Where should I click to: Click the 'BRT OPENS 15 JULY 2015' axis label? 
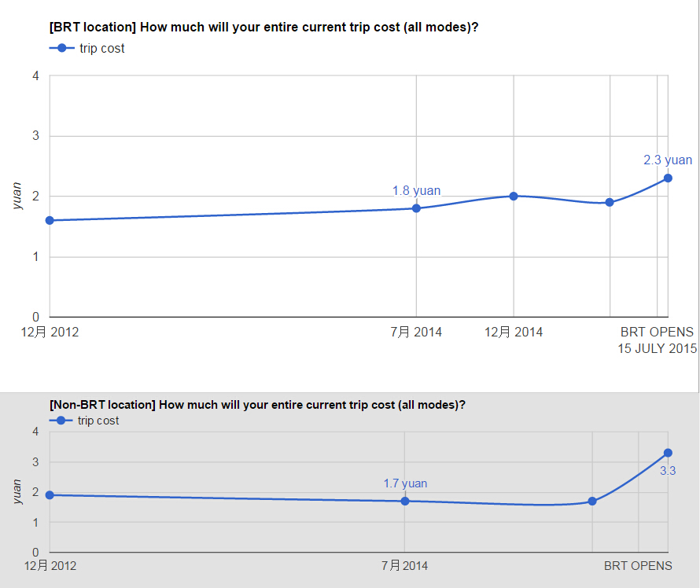(657, 340)
